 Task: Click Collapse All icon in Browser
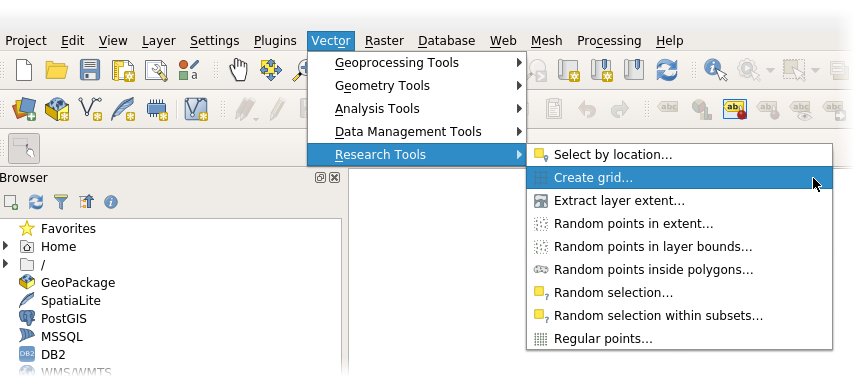point(86,202)
